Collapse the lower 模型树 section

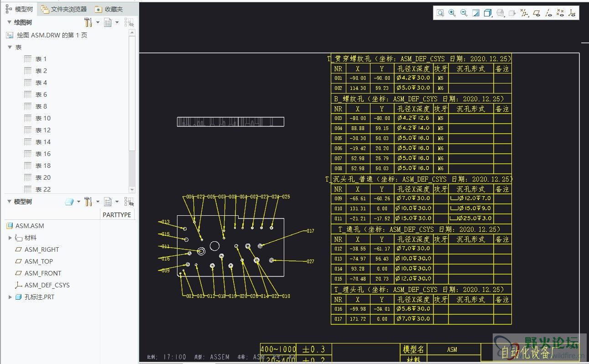pos(9,202)
